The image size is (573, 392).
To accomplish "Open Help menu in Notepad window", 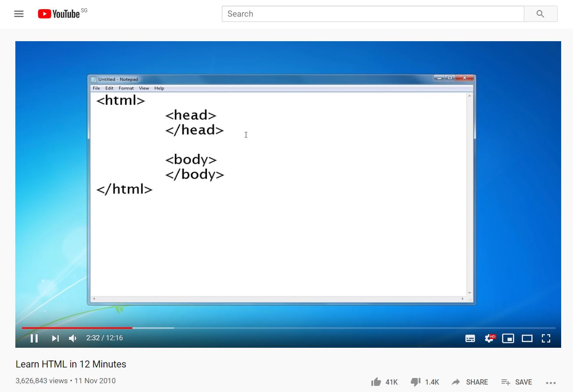I will point(159,88).
